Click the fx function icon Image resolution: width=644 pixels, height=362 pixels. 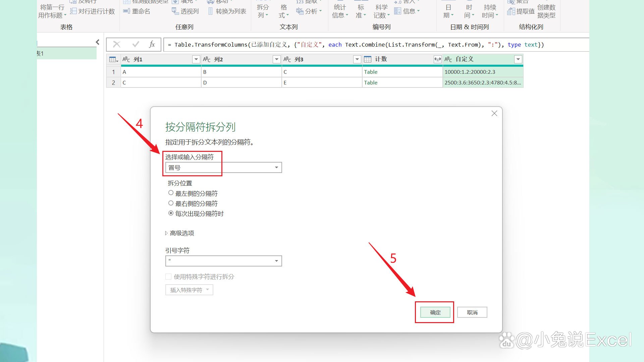tap(152, 44)
